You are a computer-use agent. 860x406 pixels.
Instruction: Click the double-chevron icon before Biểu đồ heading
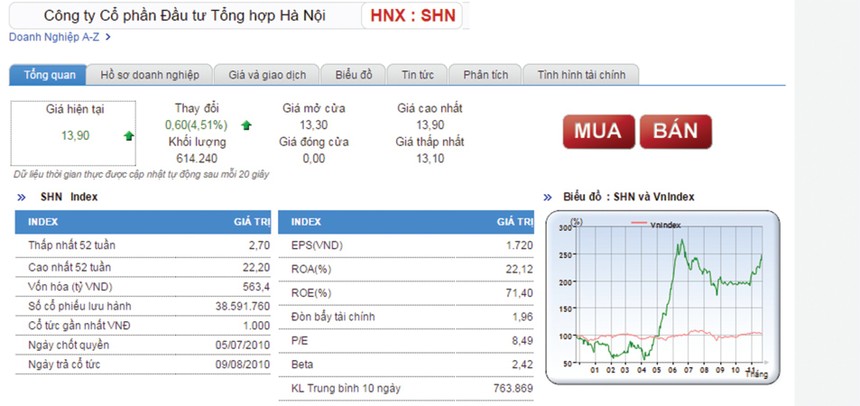(x=547, y=197)
